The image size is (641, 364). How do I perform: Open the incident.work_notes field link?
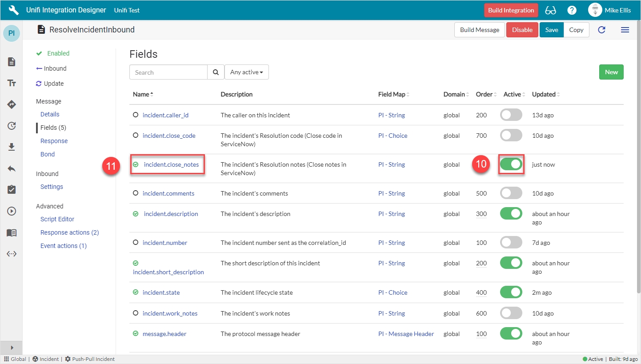tap(170, 313)
